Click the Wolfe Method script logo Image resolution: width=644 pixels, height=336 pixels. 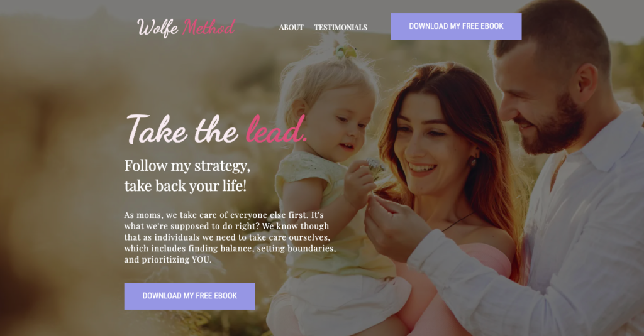click(x=186, y=28)
